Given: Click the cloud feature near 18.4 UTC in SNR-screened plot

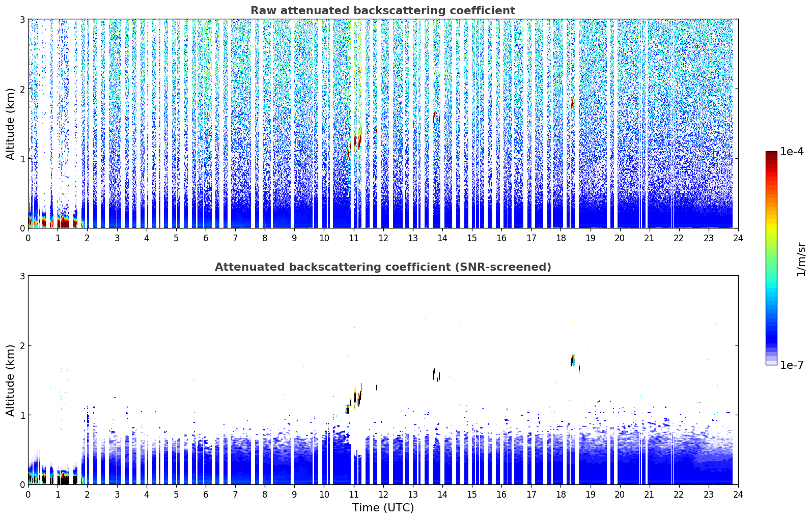Looking at the screenshot, I should click(x=573, y=358).
